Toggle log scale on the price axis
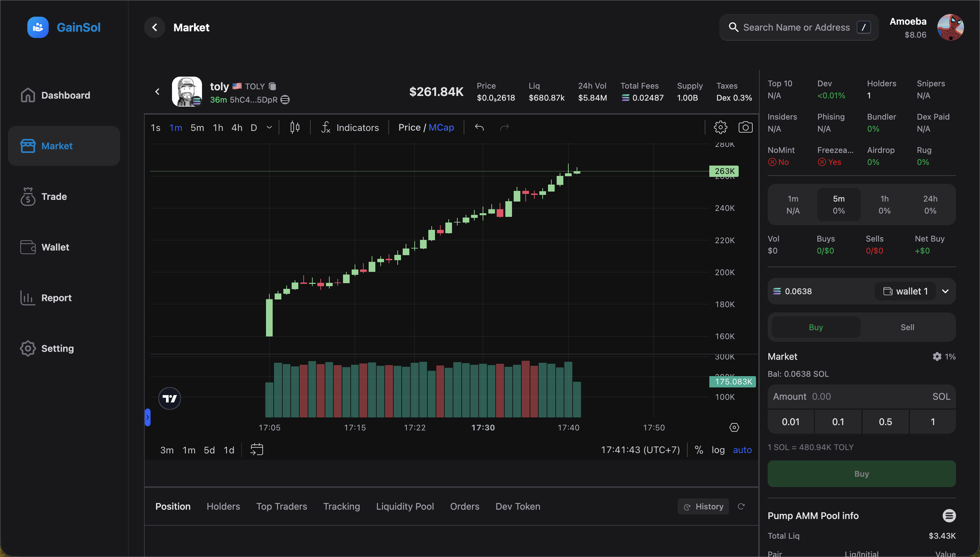The width and height of the screenshot is (980, 557). point(718,450)
